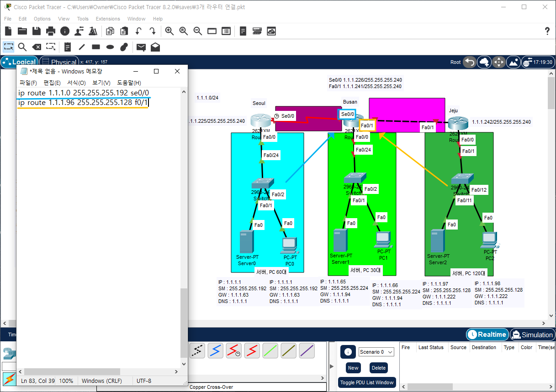Click Toggle PDU List Window button
556x392 pixels.
(x=367, y=382)
